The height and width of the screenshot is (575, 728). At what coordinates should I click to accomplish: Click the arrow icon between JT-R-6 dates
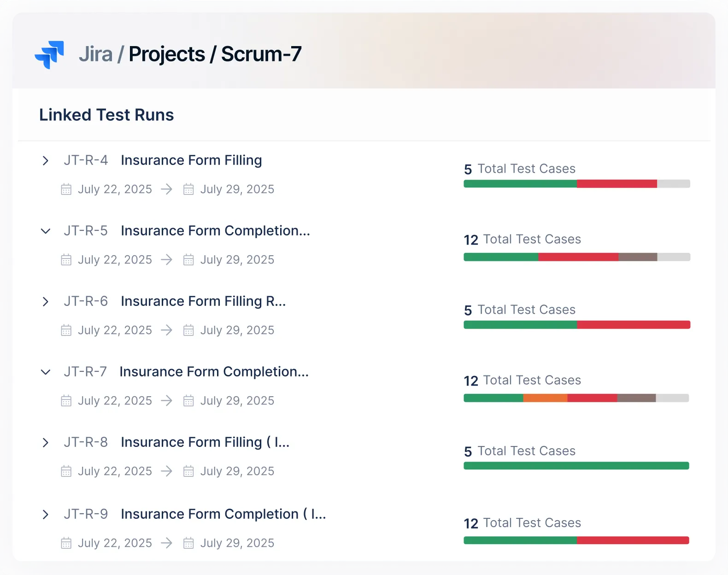(166, 330)
